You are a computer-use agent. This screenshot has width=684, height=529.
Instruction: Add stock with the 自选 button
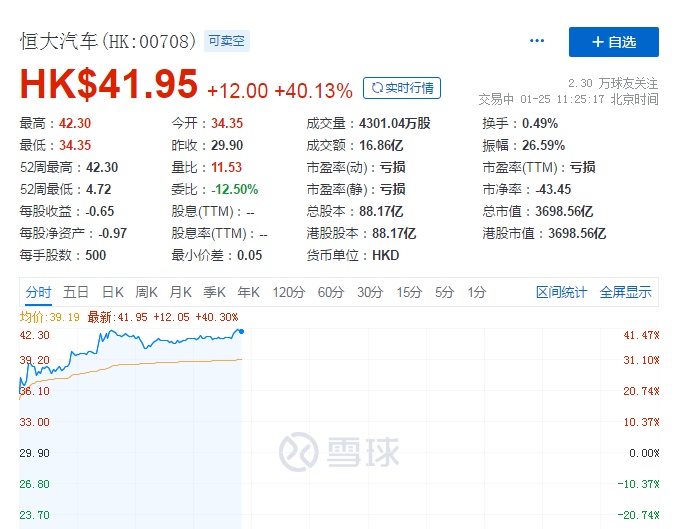[x=614, y=42]
